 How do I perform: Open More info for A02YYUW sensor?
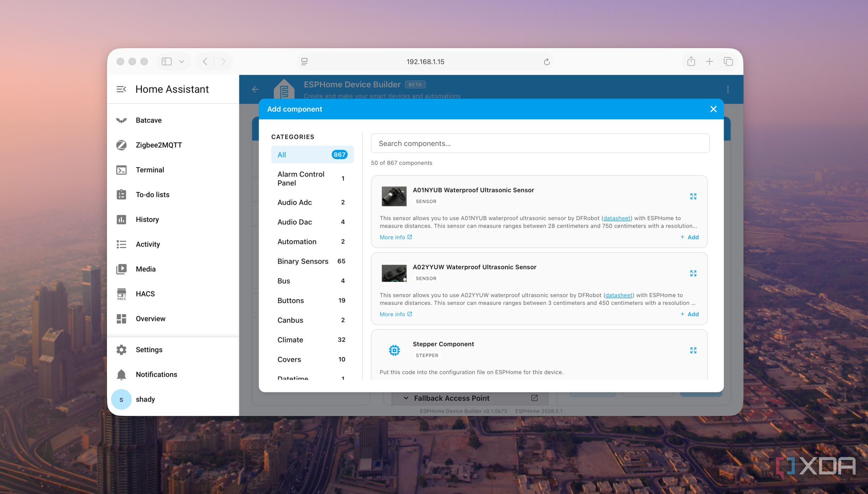point(396,314)
